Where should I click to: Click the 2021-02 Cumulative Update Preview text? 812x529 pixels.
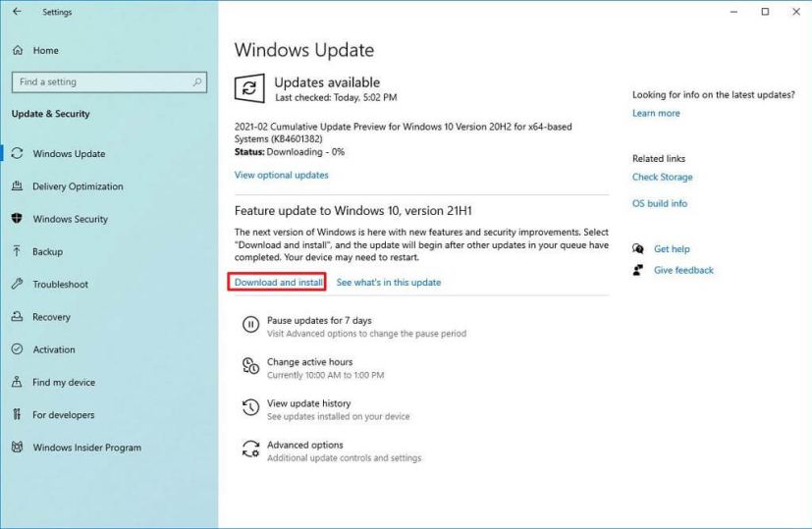pos(403,132)
